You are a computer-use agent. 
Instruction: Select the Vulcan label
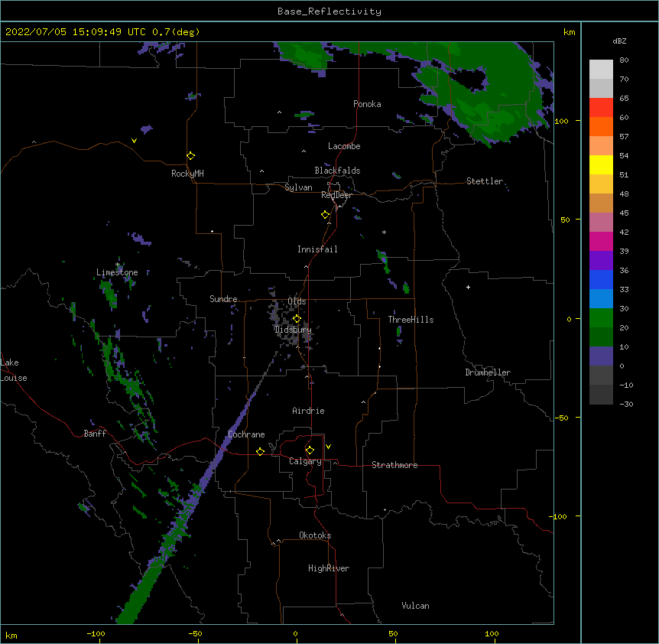coord(415,606)
